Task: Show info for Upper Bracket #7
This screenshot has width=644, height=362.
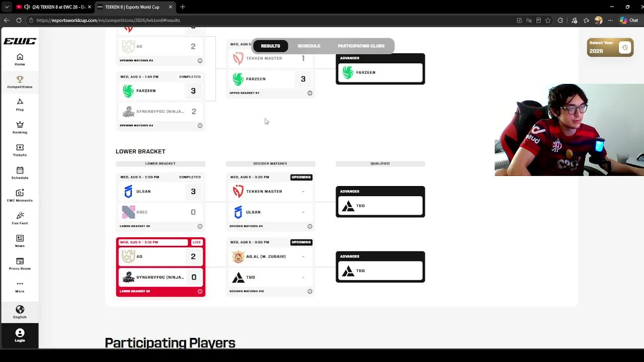Action: click(310, 94)
